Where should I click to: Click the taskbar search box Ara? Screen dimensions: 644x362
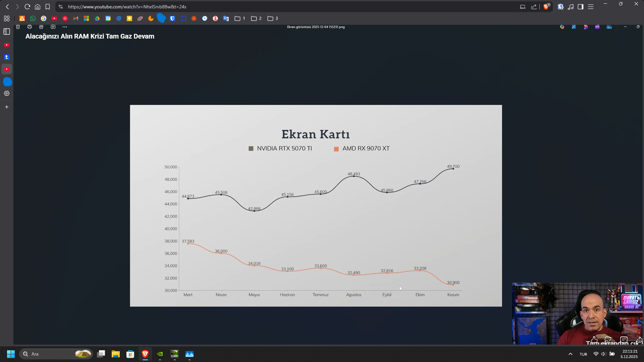click(x=56, y=354)
